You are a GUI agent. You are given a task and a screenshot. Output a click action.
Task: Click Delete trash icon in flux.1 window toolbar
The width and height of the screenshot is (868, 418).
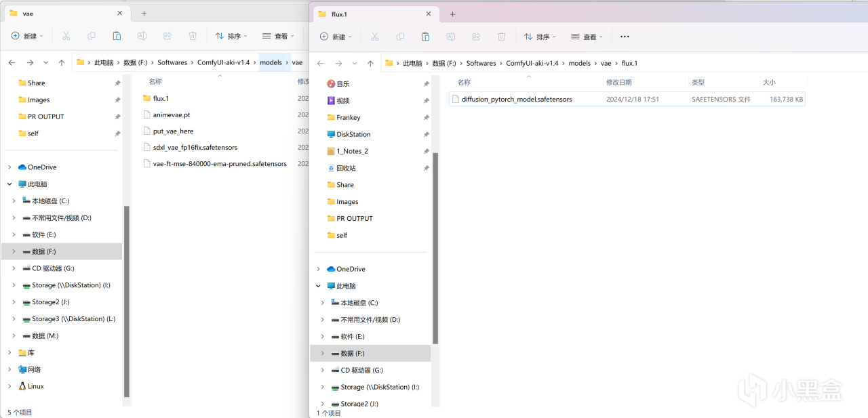tap(501, 37)
